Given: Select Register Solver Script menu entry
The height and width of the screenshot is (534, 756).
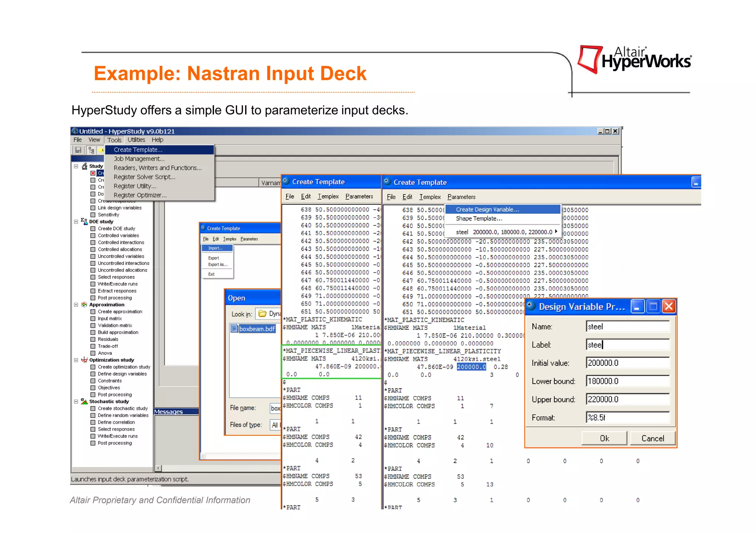Looking at the screenshot, I should coord(159,177).
